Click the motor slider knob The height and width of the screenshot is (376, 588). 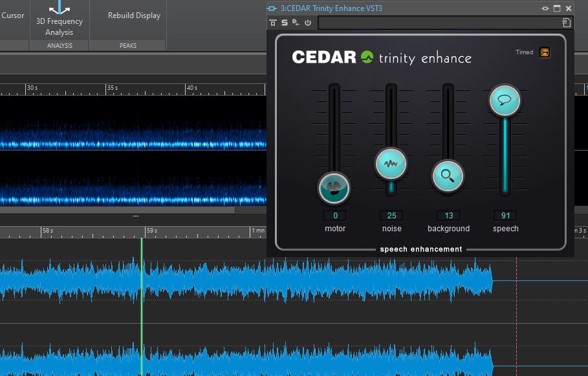point(334,188)
